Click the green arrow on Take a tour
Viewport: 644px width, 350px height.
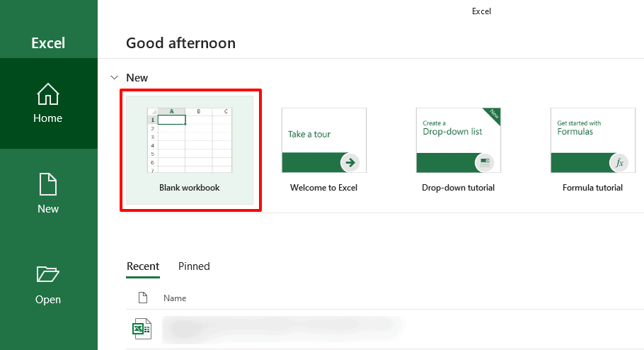click(x=350, y=162)
